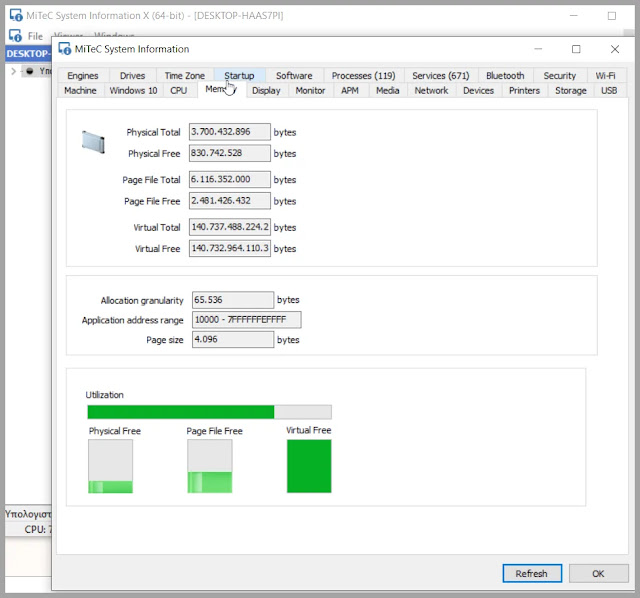The image size is (640, 598).
Task: Switch to the Monitor tab
Action: point(310,91)
